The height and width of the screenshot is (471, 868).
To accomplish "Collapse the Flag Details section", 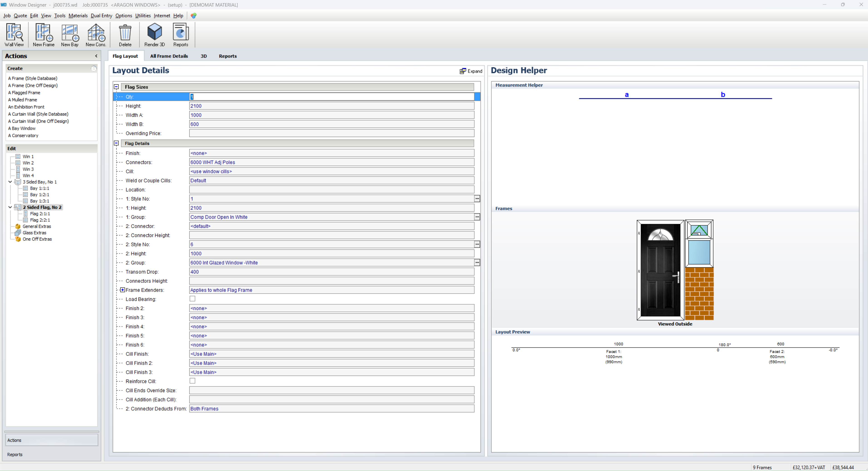I will [116, 144].
